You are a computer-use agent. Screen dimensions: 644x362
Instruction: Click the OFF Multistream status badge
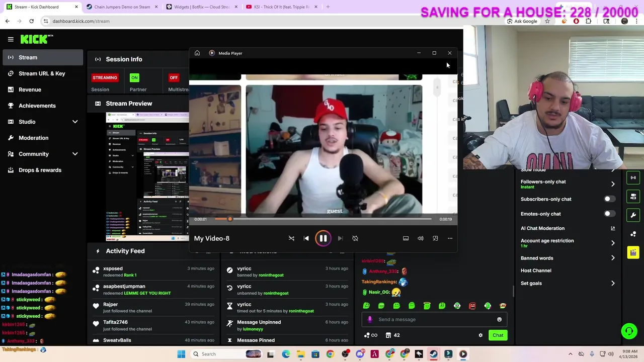point(174,77)
